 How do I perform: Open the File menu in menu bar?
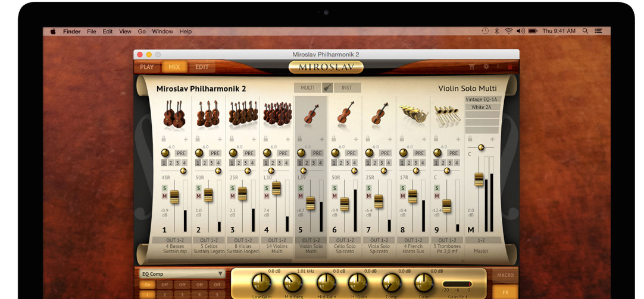92,31
